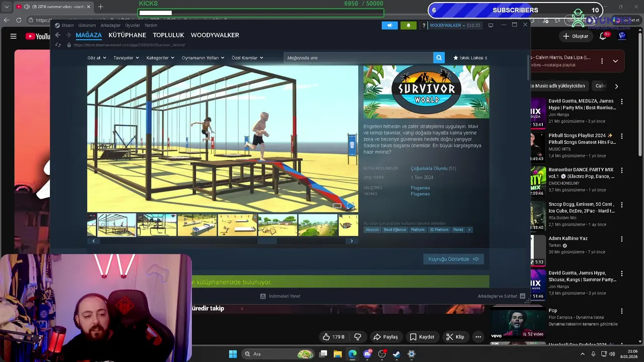
Task: Open the Yardım menu
Action: (151, 25)
